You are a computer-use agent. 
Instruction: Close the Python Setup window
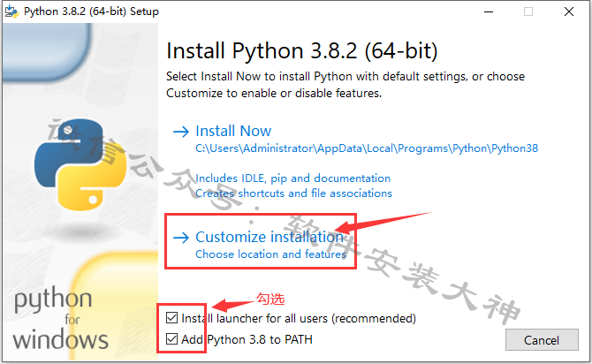[569, 11]
